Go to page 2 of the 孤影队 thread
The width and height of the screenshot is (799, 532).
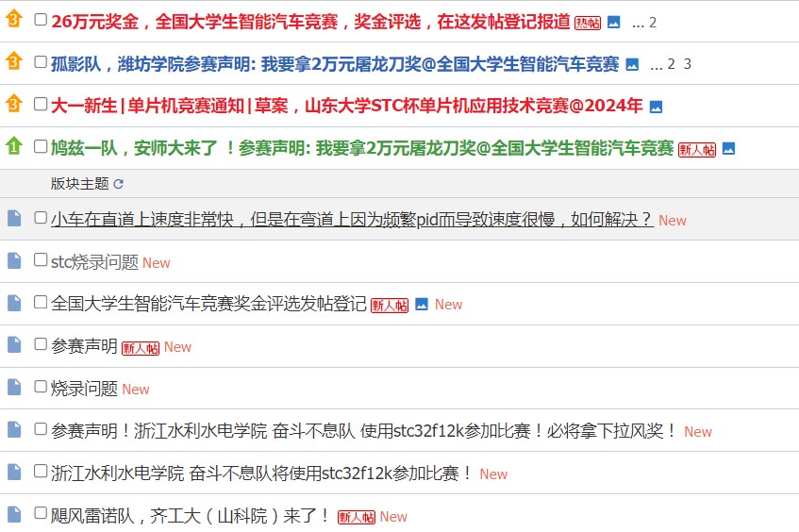pyautogui.click(x=671, y=64)
